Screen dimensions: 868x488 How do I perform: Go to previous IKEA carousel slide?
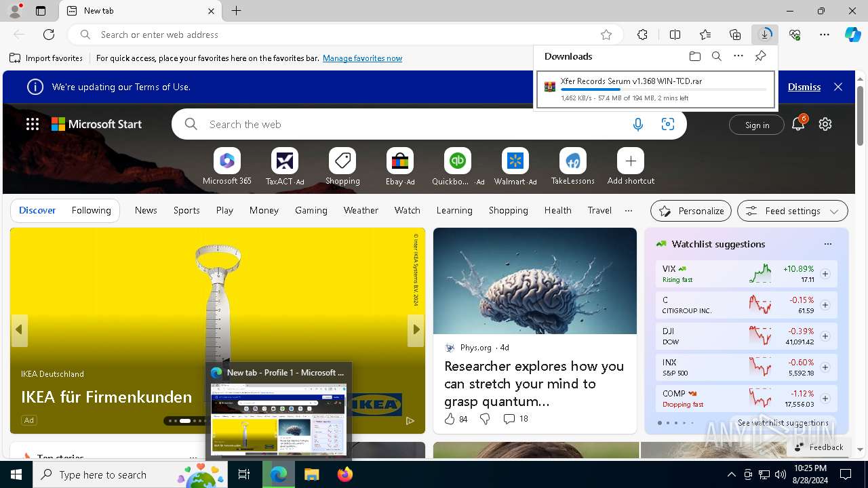click(19, 329)
